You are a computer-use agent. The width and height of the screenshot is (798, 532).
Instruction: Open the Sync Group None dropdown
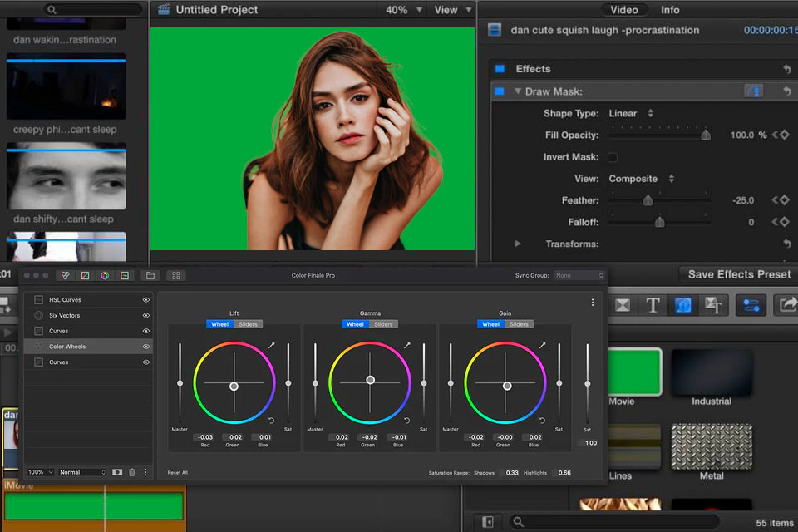click(579, 275)
